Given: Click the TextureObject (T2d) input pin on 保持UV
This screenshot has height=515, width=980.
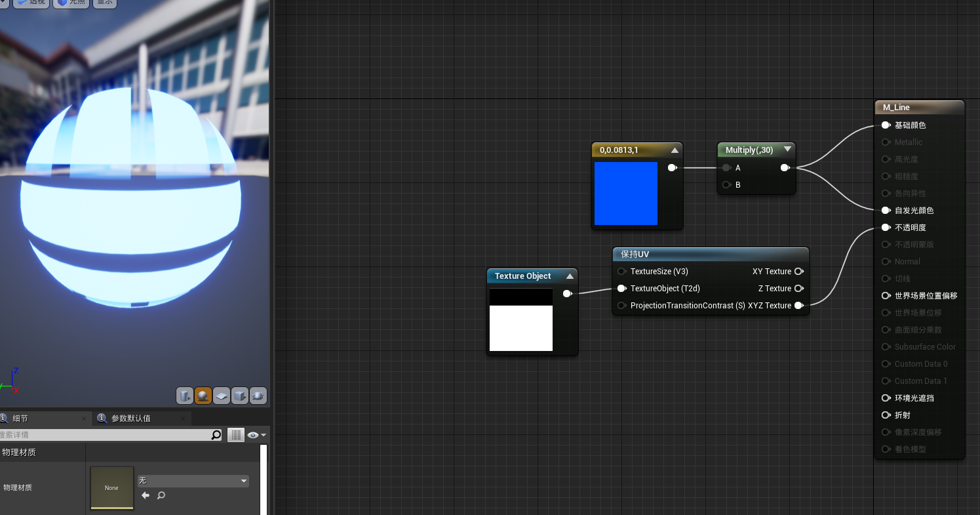Looking at the screenshot, I should 621,288.
